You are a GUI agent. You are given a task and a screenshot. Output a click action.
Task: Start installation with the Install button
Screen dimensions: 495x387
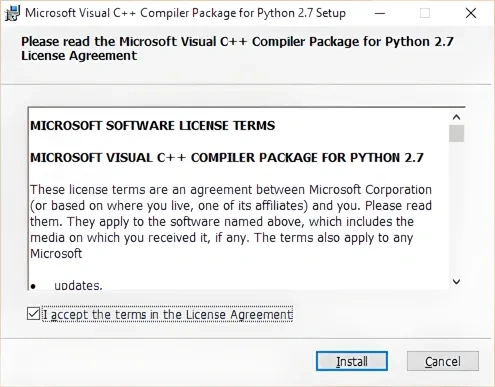click(352, 361)
